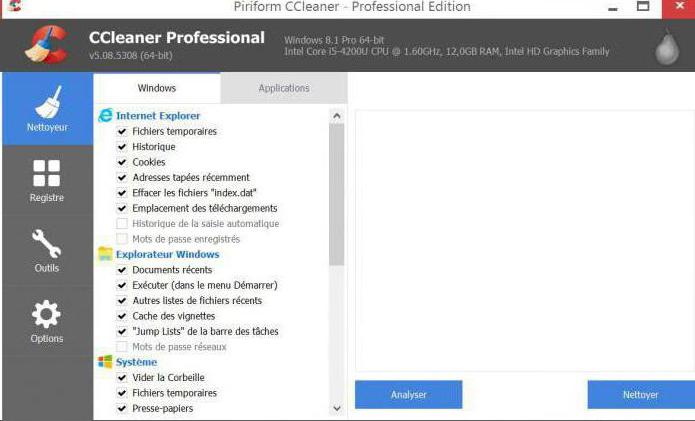Uncheck the Cookies checkbox
This screenshot has height=421, width=695.
pos(122,162)
